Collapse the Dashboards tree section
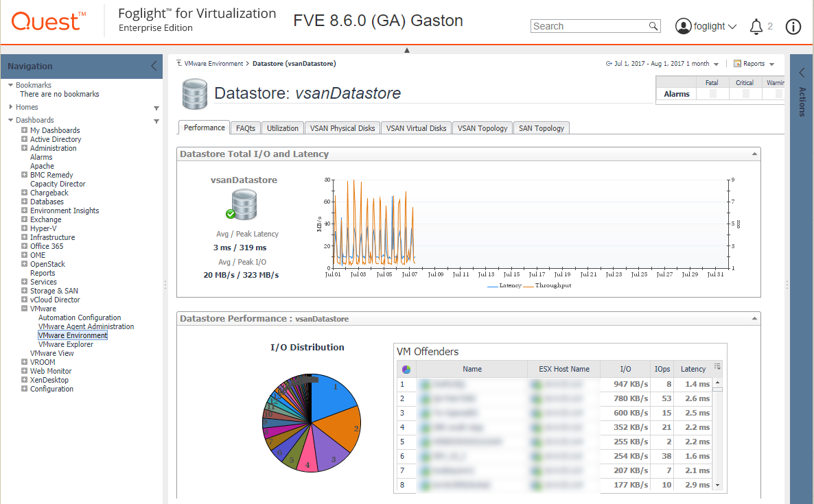 tap(10, 120)
